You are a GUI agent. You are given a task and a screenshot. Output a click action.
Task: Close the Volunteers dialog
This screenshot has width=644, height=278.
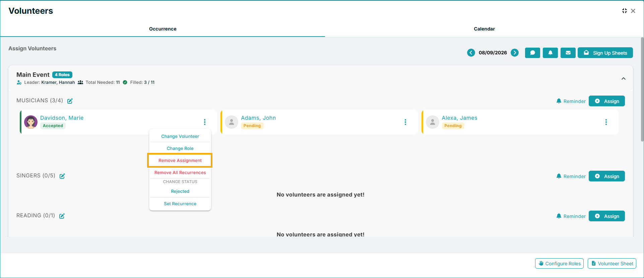(633, 11)
